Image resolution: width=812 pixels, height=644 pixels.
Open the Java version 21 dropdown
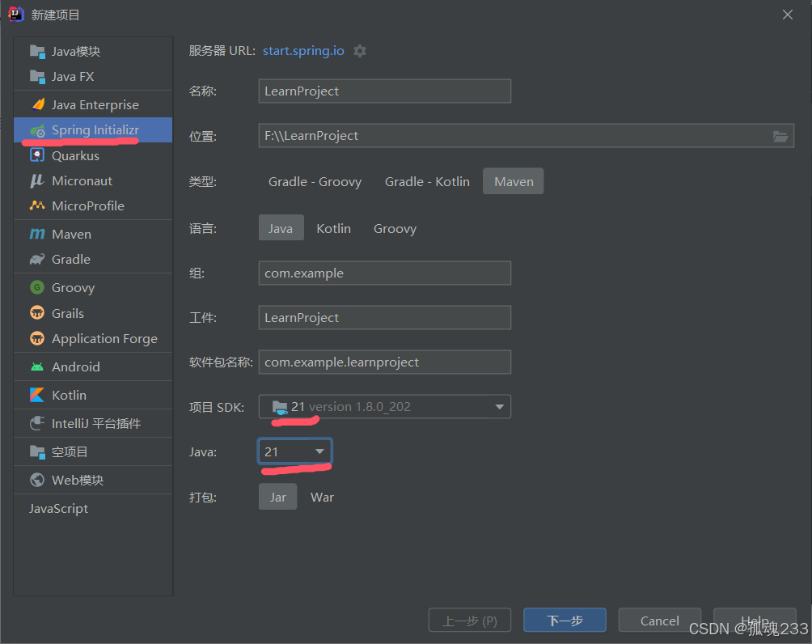pos(294,451)
